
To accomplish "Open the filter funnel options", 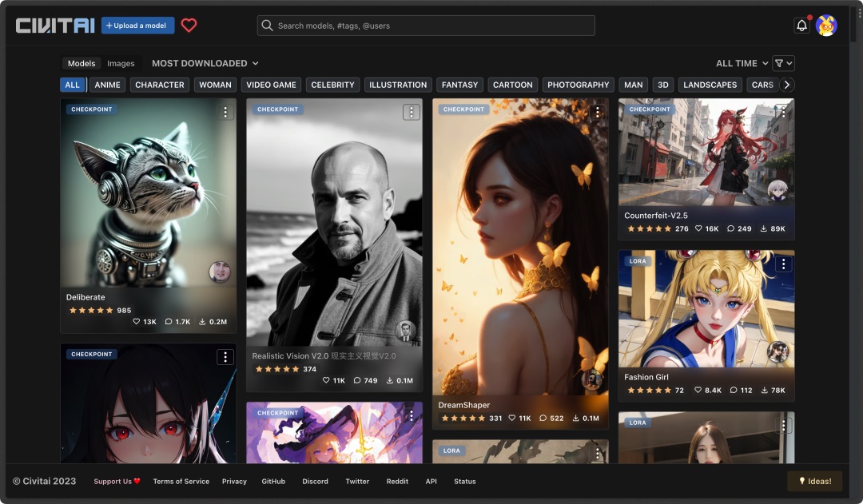I will coord(783,63).
